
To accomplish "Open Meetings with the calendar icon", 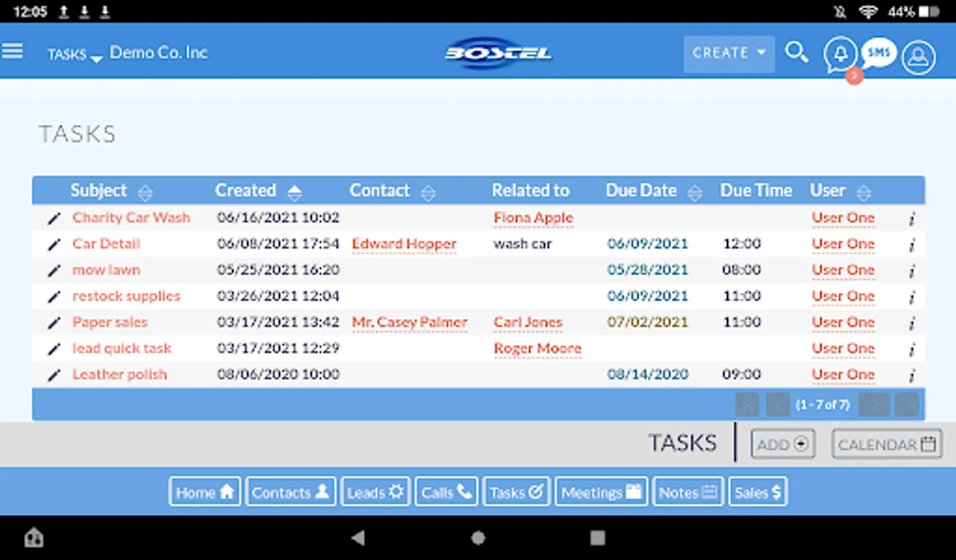I will [600, 491].
